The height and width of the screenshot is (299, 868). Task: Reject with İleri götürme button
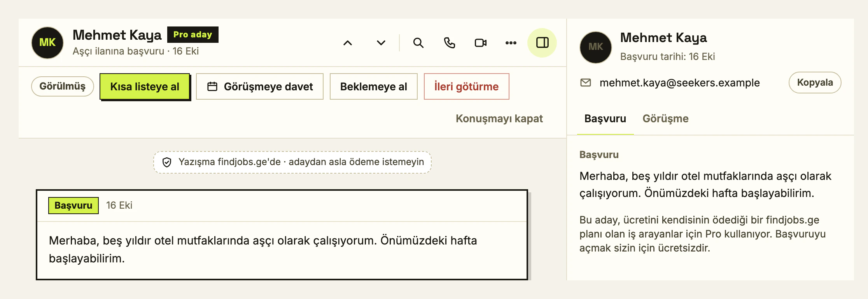click(x=467, y=86)
